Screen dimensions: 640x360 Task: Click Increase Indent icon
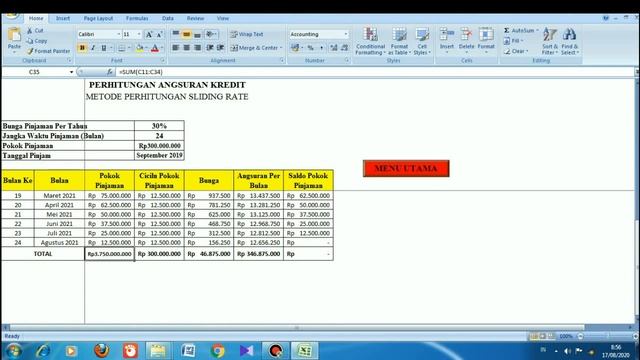[x=220, y=48]
